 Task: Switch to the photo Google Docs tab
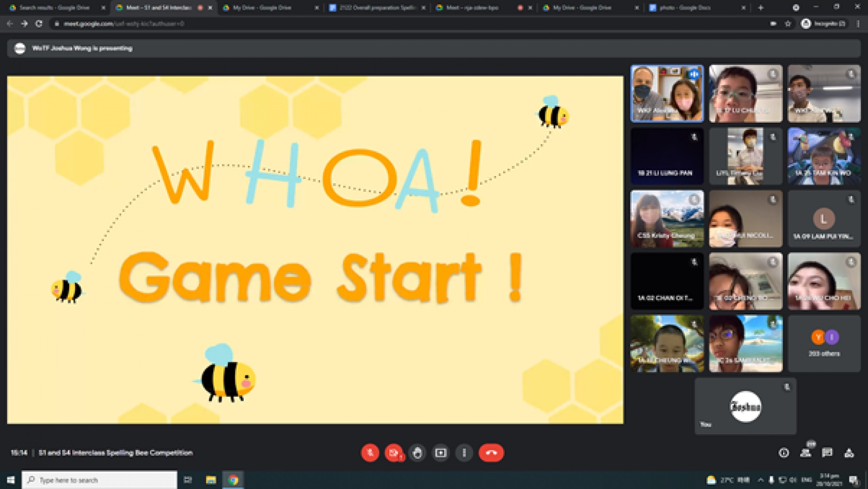click(685, 8)
